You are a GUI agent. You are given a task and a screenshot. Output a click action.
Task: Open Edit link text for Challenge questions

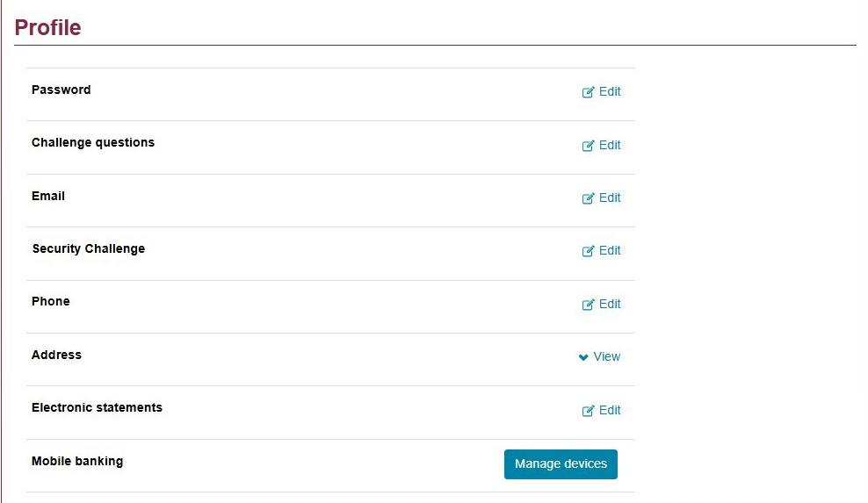pyautogui.click(x=610, y=145)
